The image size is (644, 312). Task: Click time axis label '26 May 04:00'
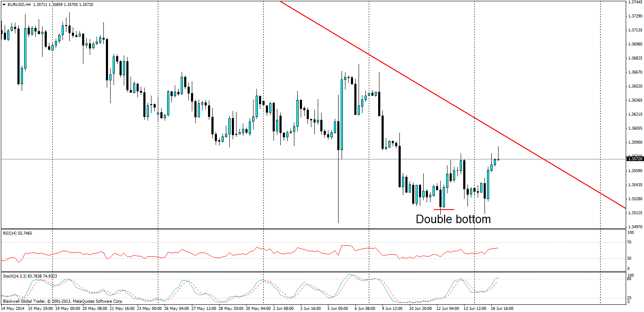176,309
